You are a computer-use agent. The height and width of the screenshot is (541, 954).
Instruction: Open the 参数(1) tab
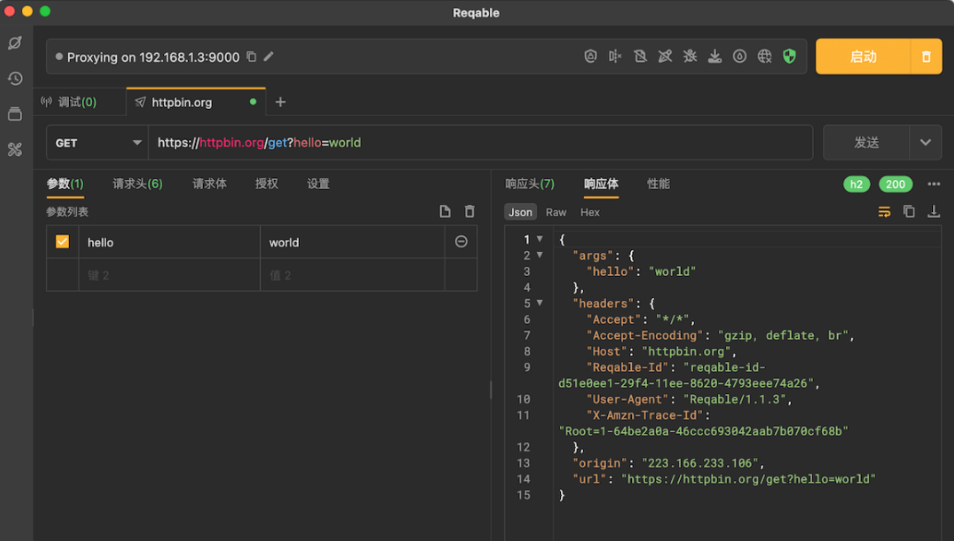point(65,184)
